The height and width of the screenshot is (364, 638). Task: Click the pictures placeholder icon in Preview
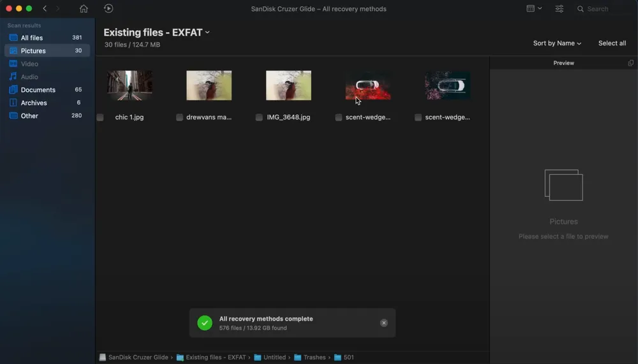[x=563, y=185]
